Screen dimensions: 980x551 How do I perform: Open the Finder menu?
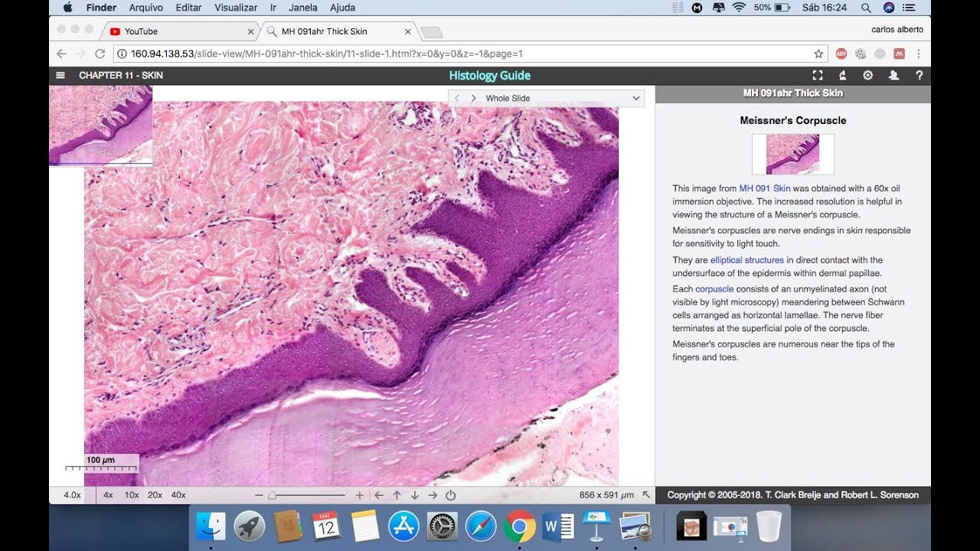click(x=101, y=8)
